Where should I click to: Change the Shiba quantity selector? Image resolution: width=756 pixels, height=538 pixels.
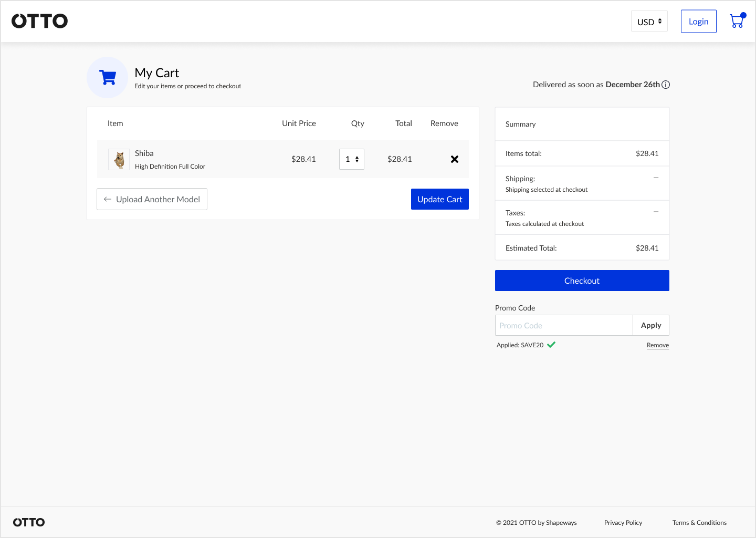point(352,159)
